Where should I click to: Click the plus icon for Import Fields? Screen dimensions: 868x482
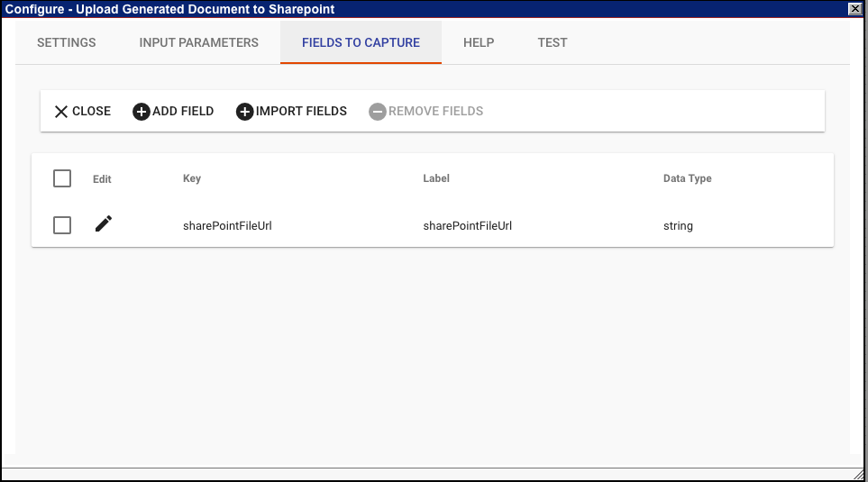pos(245,112)
